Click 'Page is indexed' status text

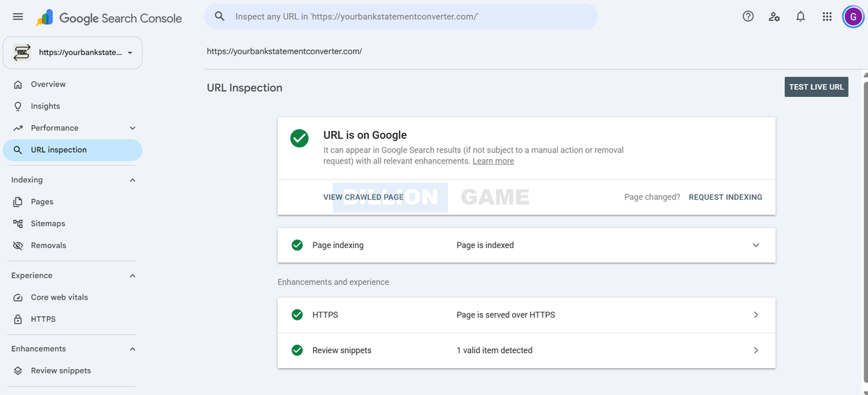pos(485,245)
